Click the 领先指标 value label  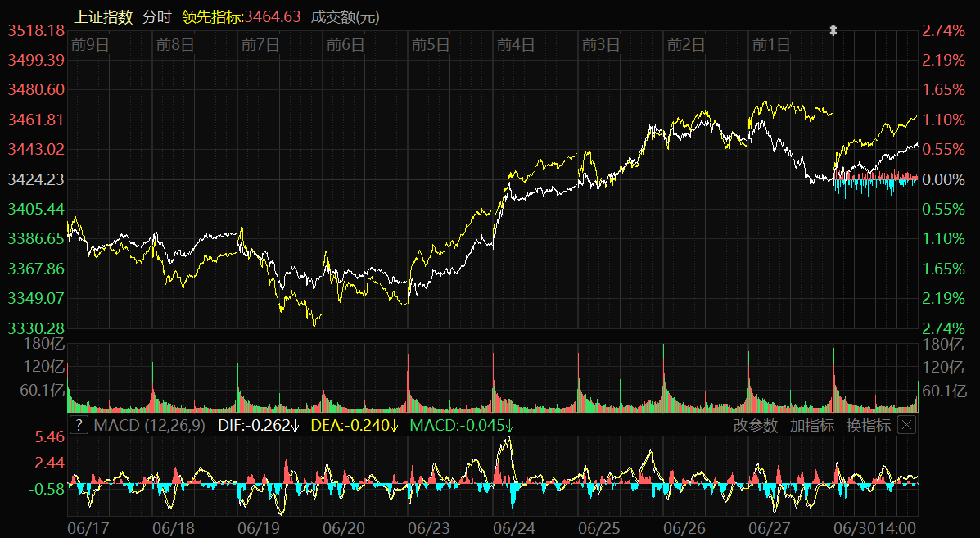pos(242,17)
